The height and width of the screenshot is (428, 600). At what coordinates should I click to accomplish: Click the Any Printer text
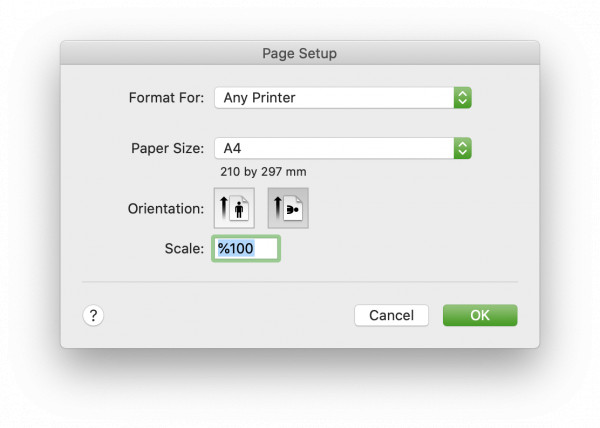(259, 98)
